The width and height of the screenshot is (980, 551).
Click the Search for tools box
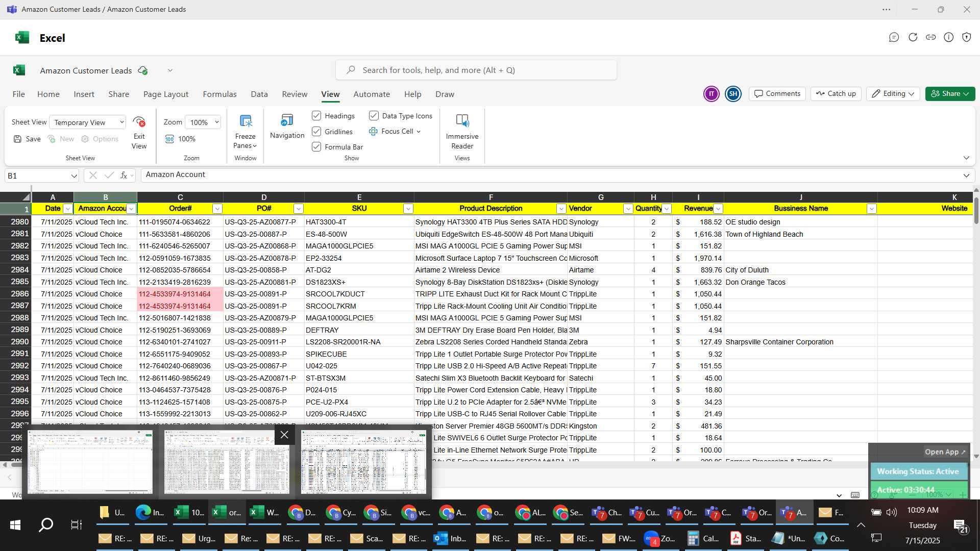point(476,70)
